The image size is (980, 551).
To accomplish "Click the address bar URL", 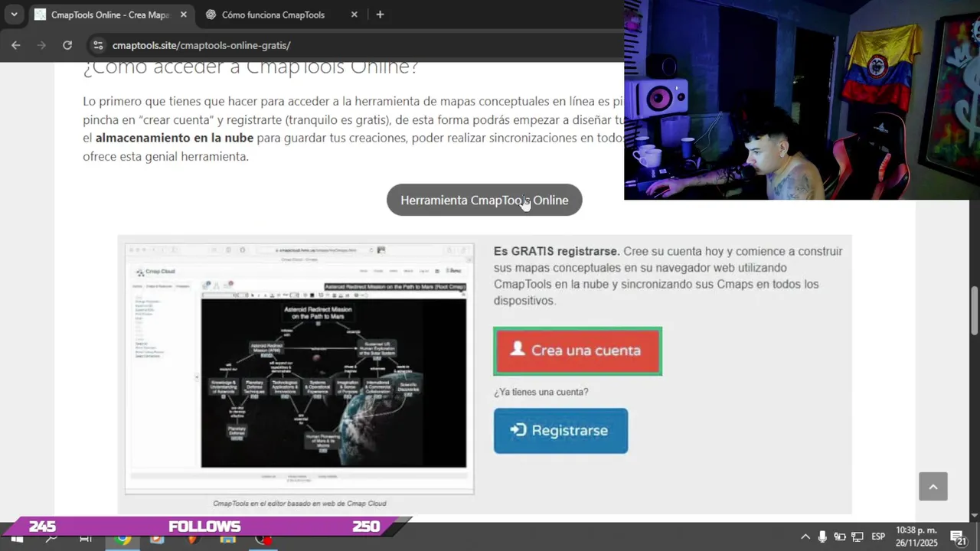I will (x=201, y=45).
